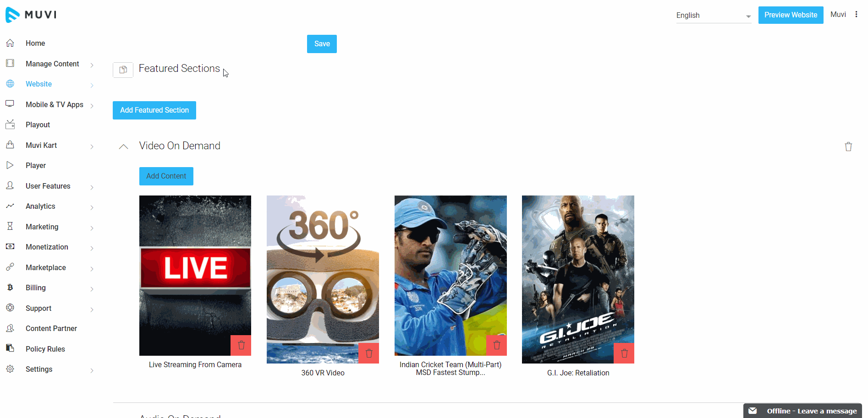Collapse the Video On Demand section
The image size is (868, 418).
click(x=123, y=147)
